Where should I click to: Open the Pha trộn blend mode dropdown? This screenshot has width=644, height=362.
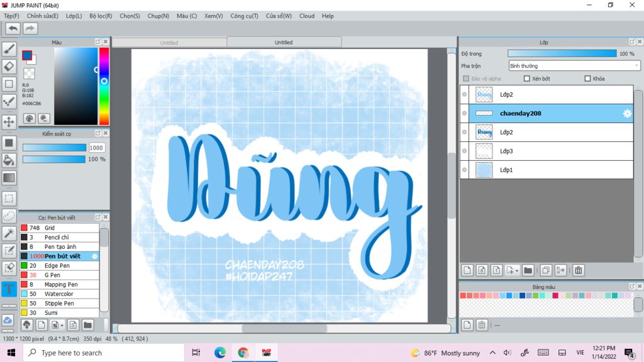click(x=574, y=65)
